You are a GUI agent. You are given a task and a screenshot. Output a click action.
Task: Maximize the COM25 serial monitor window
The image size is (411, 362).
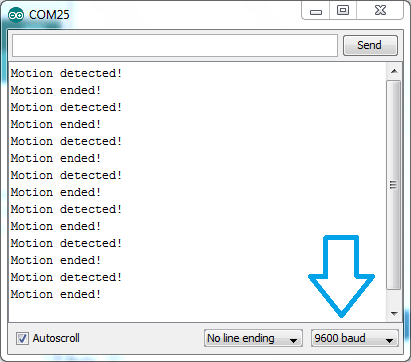point(343,11)
